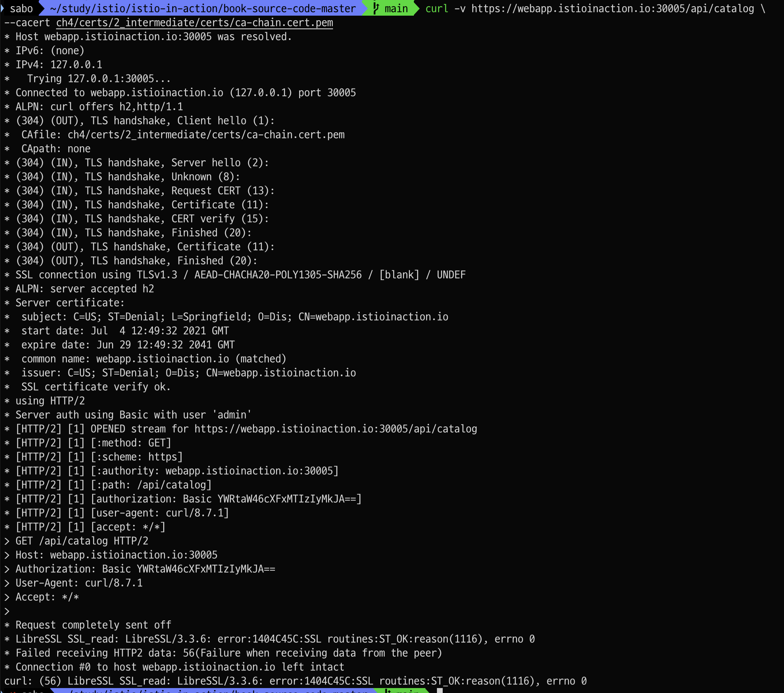Click the 'sabo' username prompt segment
Viewport: 784px width, 693px height.
click(21, 8)
